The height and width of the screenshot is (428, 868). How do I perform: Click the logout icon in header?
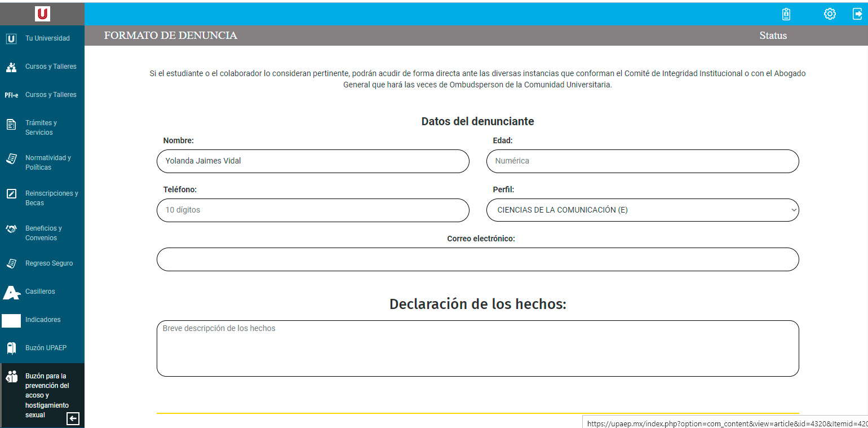coord(857,14)
